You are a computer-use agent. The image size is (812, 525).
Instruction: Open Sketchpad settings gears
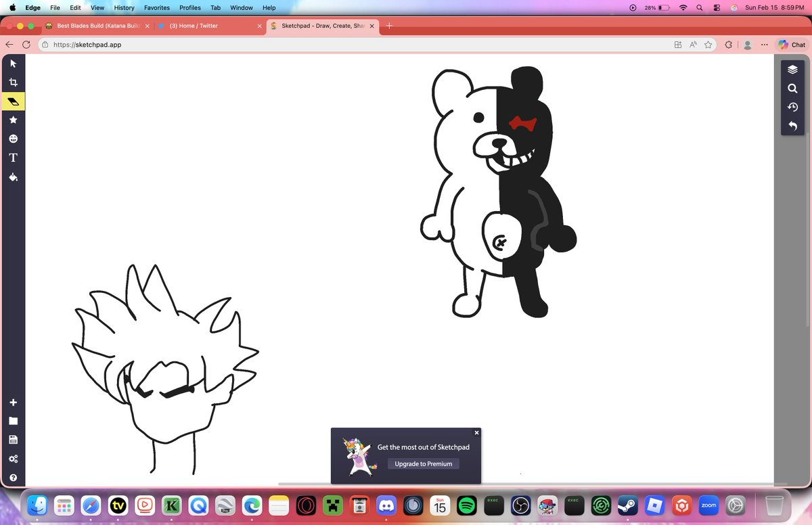point(13,459)
